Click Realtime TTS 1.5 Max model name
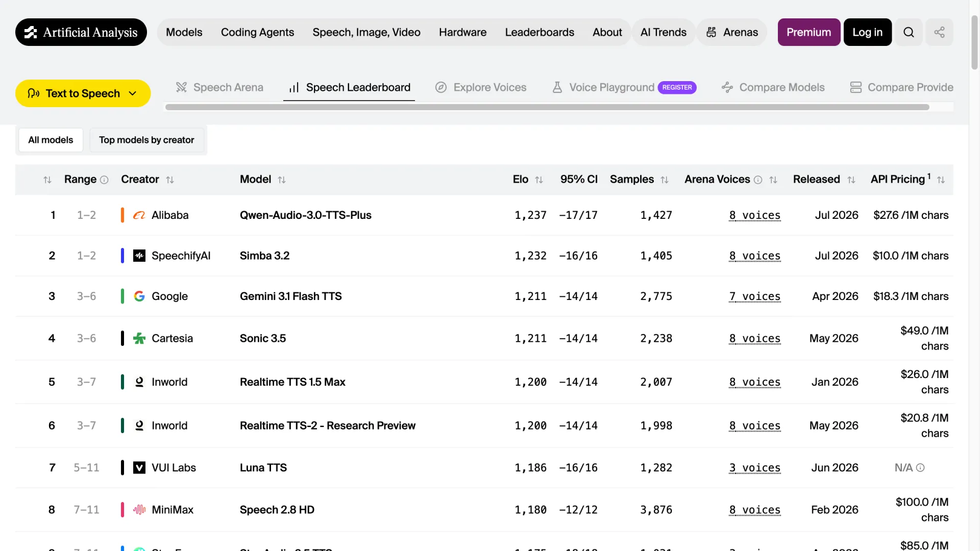 292,382
